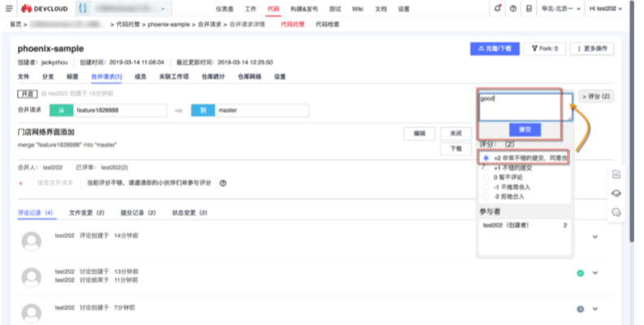Select the -1 不推荐合入 radio
This screenshot has width=644, height=325.
pos(486,187)
